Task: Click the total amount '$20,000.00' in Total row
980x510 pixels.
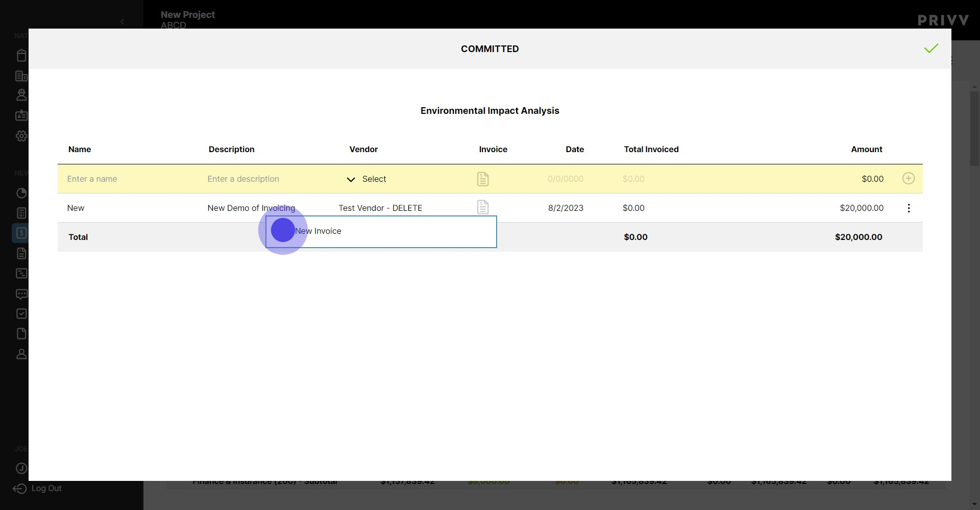Action: (x=859, y=237)
